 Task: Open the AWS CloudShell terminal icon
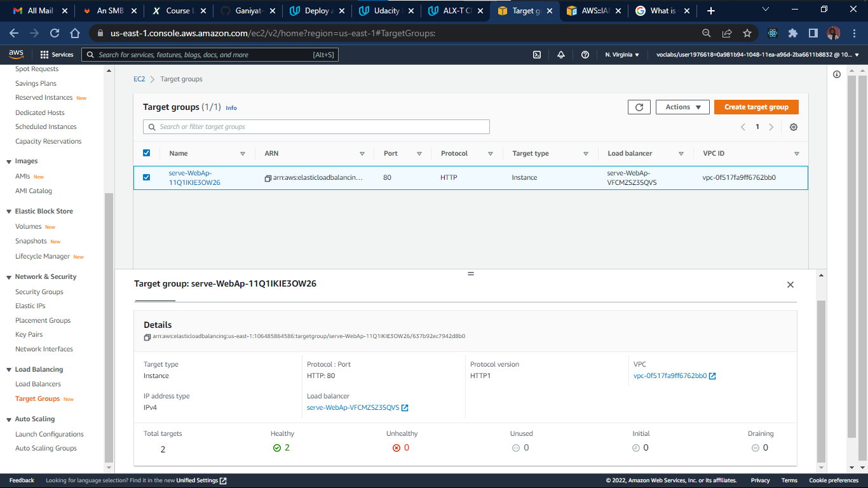537,55
